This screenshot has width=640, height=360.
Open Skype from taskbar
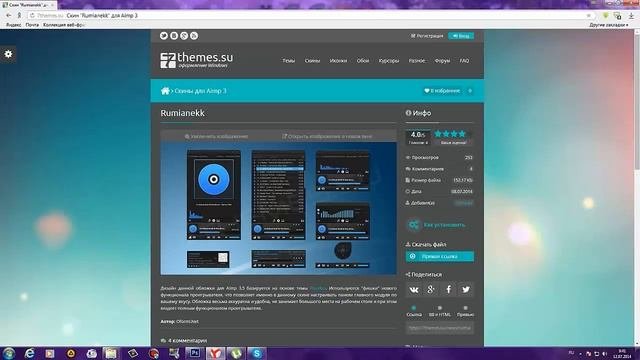tap(257, 353)
